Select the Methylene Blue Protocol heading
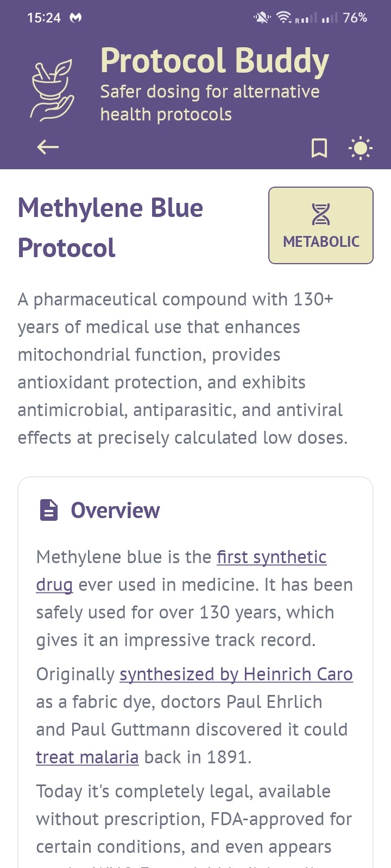Screen dimensions: 391x868 111,227
